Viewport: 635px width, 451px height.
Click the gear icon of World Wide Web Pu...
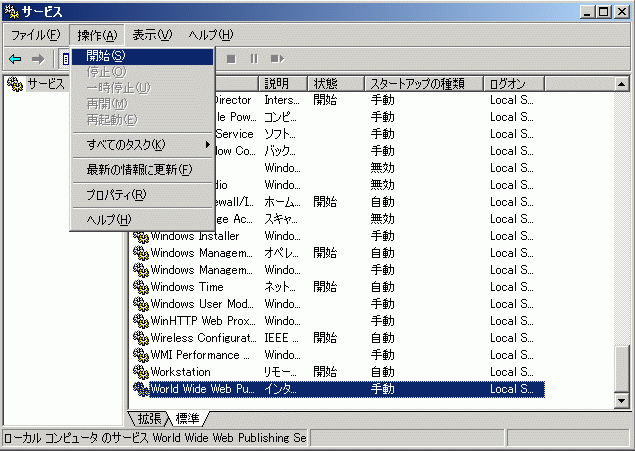coord(141,389)
